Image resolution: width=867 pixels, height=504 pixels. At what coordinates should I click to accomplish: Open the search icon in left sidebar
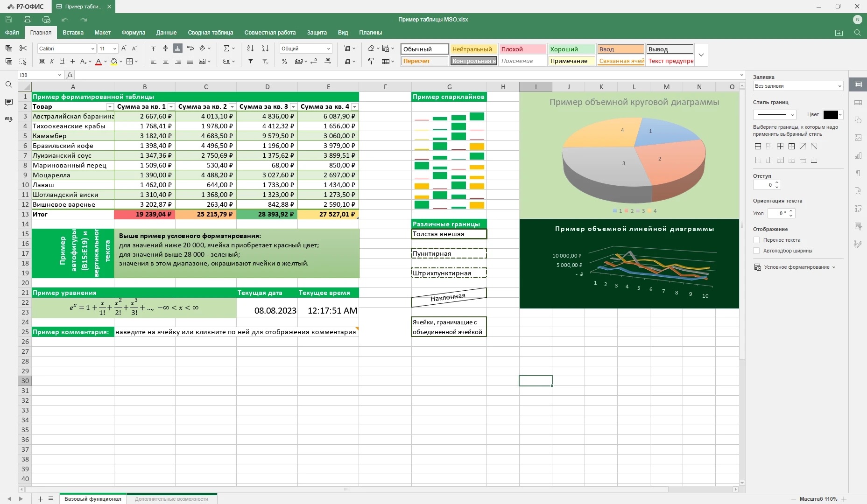pos(8,84)
